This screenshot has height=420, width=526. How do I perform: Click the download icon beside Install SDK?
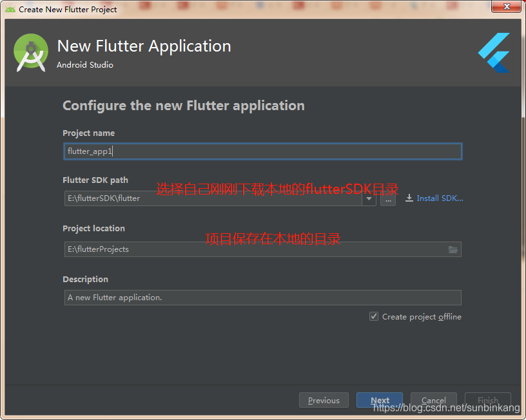409,198
